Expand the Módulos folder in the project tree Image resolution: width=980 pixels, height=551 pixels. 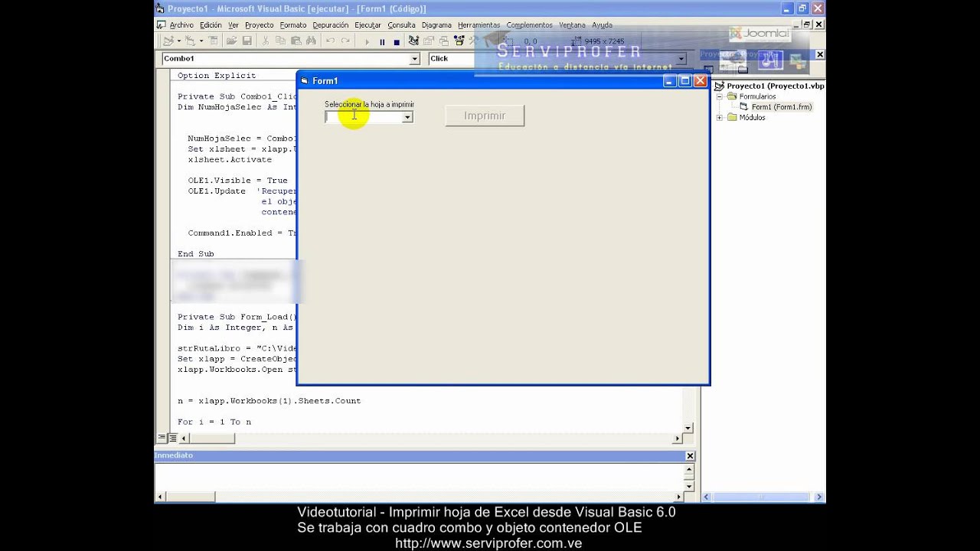click(720, 118)
